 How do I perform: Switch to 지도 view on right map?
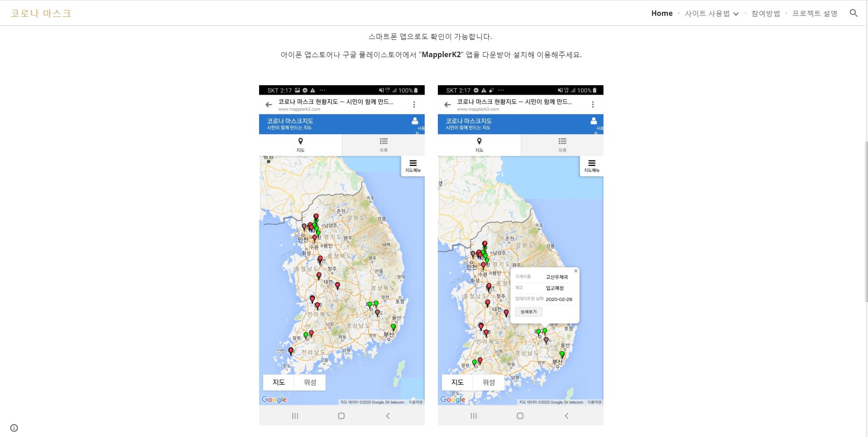[457, 382]
